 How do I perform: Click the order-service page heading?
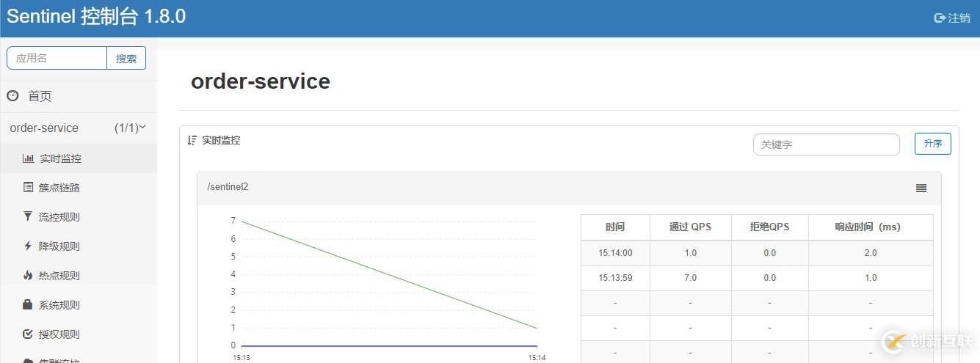[261, 81]
